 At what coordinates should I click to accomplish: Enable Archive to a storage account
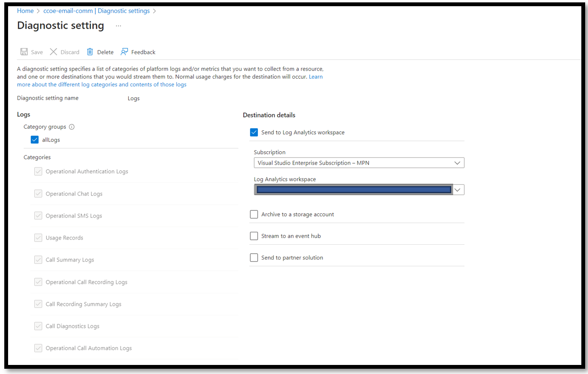coord(254,214)
